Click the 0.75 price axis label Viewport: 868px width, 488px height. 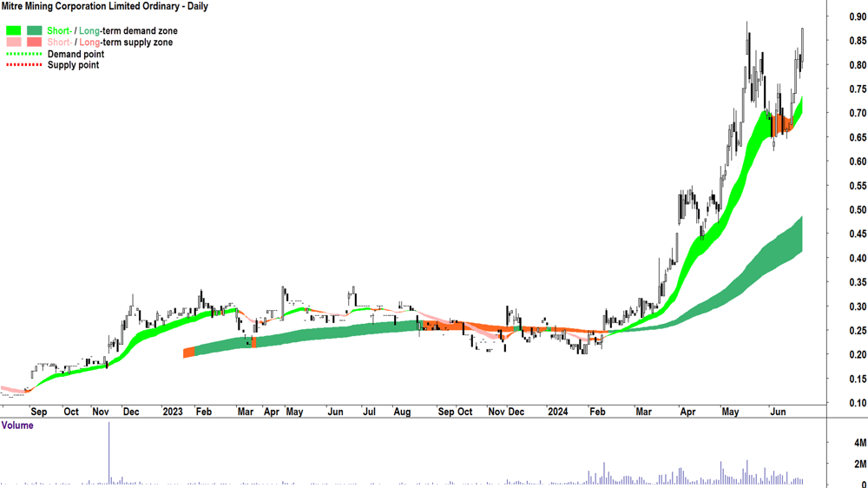[858, 89]
